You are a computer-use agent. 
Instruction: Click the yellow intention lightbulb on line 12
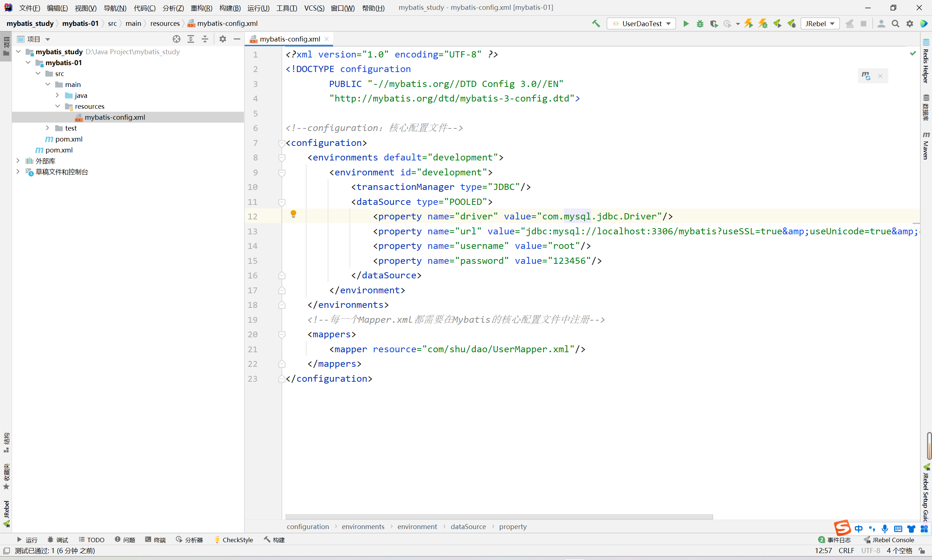(293, 214)
